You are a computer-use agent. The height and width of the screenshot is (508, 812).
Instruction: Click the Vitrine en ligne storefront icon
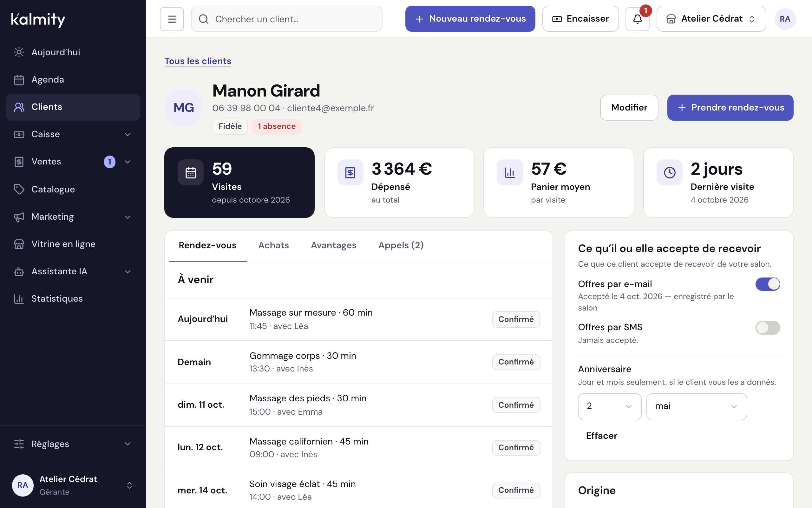click(19, 244)
